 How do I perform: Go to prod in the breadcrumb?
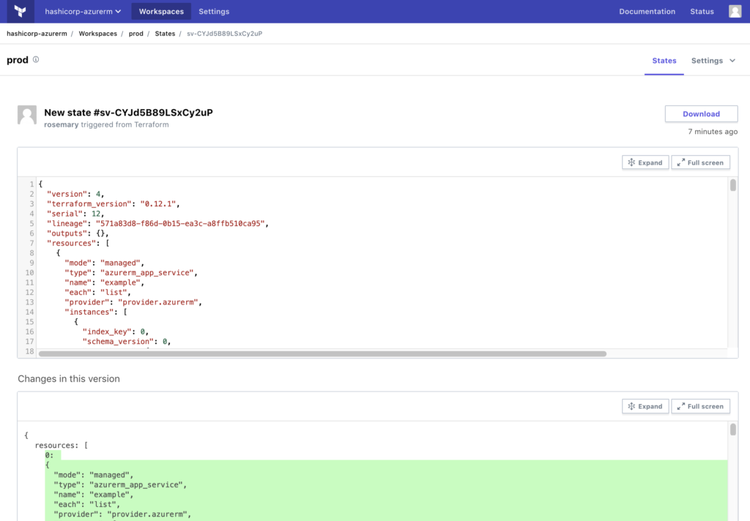coord(136,34)
